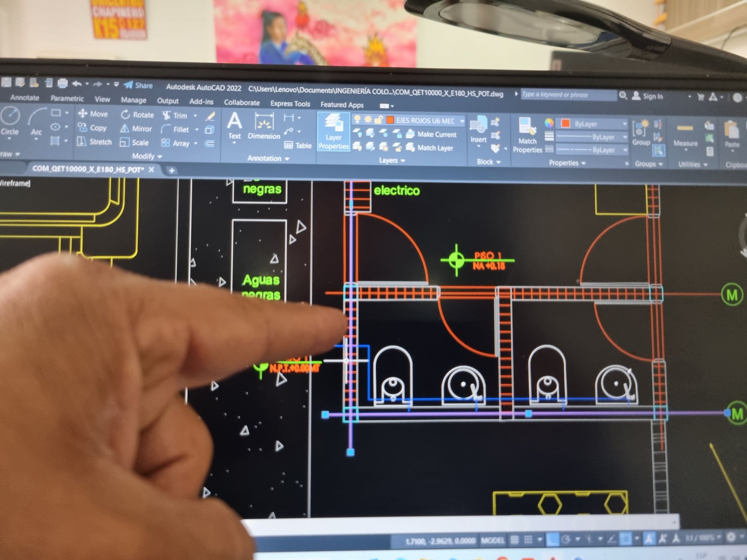This screenshot has width=747, height=560.
Task: Toggle grid display in status bar
Action: point(514,539)
